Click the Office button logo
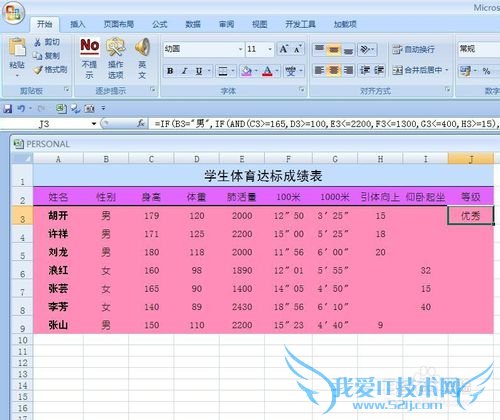 pyautogui.click(x=13, y=13)
